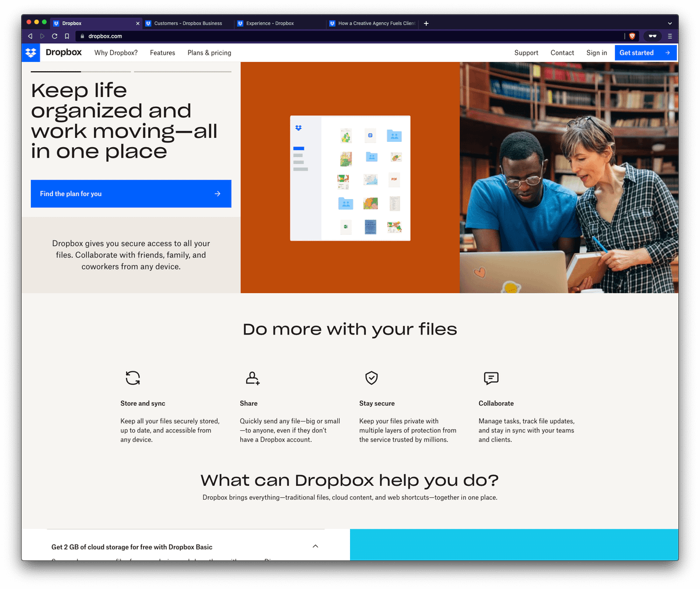Click the green spreadsheet file icon in the illustration
Image resolution: width=700 pixels, height=589 pixels.
345,226
